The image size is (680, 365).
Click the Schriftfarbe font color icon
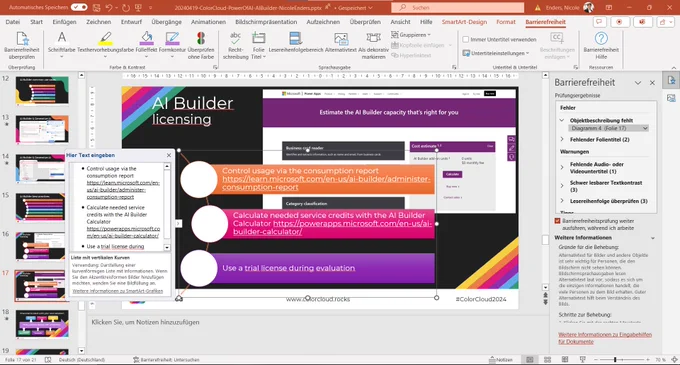(62, 38)
